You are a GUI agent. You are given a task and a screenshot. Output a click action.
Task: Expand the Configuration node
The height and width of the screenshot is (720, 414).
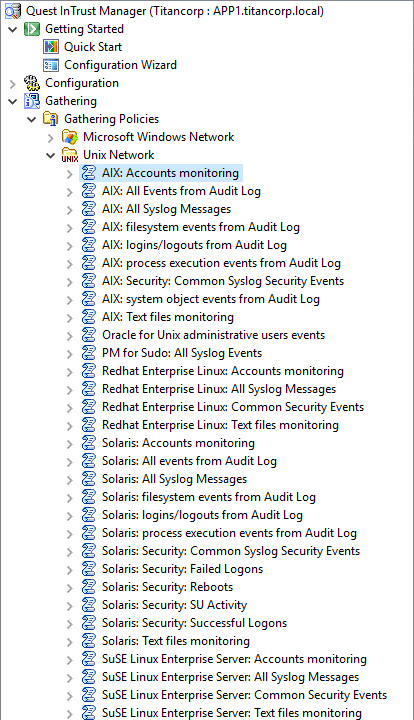pos(12,84)
